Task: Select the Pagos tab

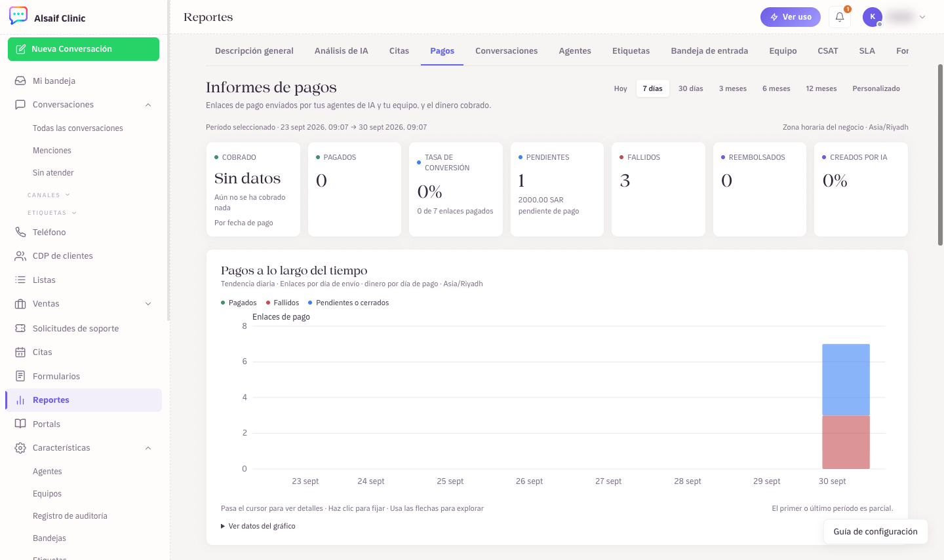Action: pos(442,50)
